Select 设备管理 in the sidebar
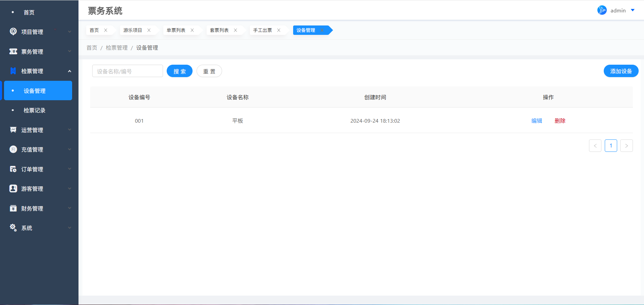The height and width of the screenshot is (305, 644). (38, 90)
